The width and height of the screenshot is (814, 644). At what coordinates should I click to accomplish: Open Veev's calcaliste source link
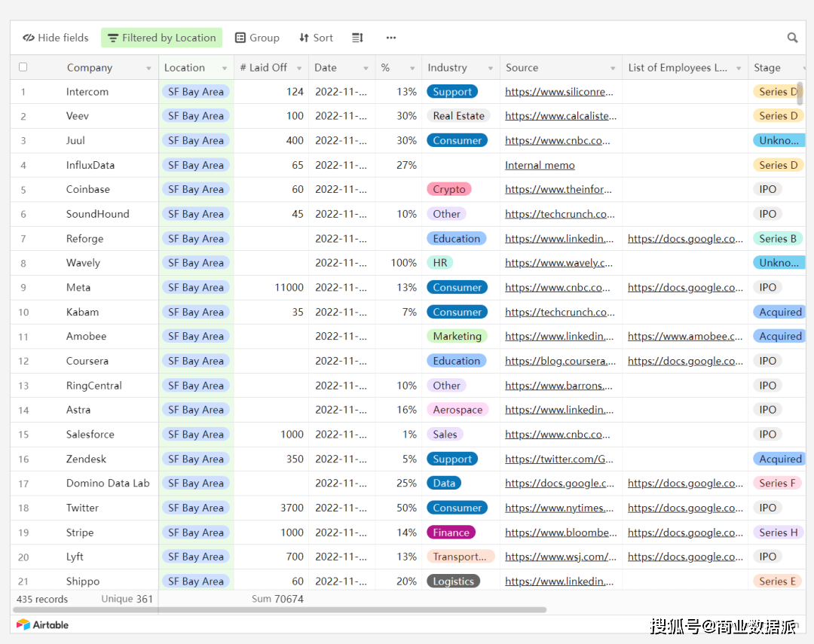pos(561,116)
